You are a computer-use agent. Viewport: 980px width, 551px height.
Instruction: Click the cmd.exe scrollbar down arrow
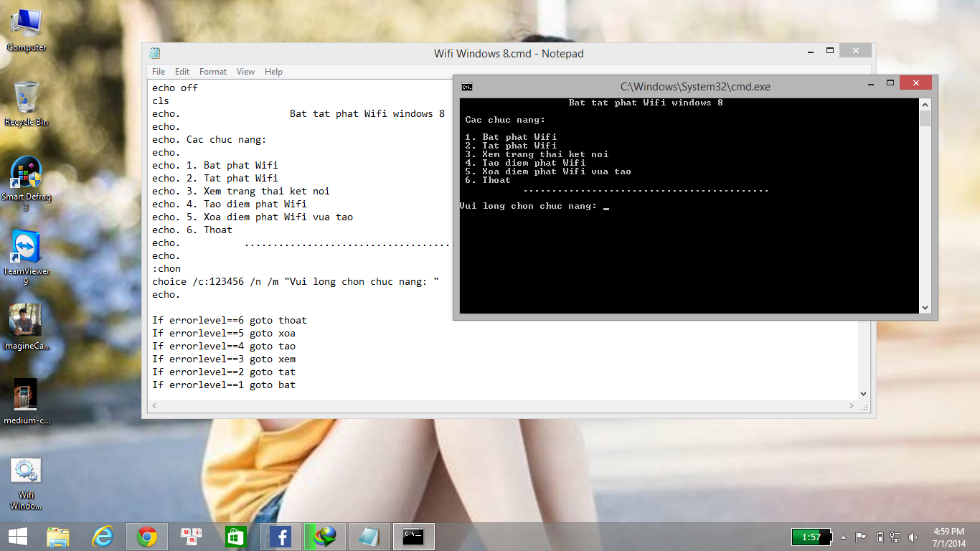click(x=925, y=308)
